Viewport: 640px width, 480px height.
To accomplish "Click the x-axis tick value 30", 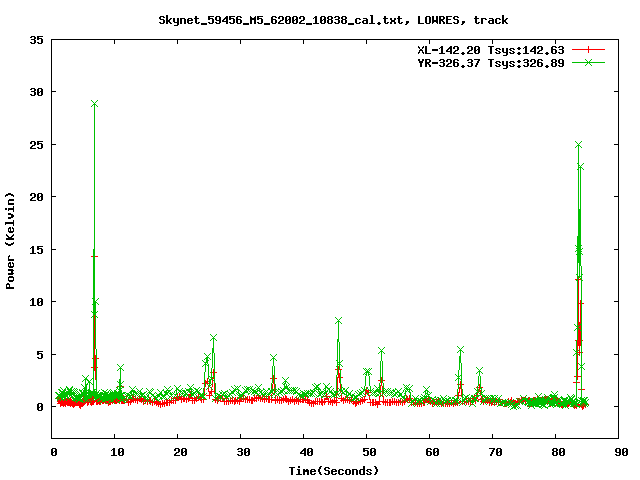I will pyautogui.click(x=243, y=452).
